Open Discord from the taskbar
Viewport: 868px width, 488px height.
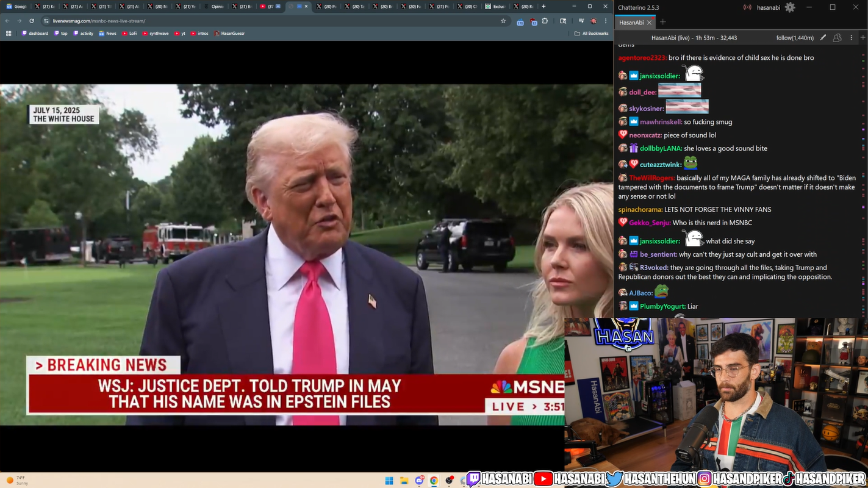click(x=419, y=480)
